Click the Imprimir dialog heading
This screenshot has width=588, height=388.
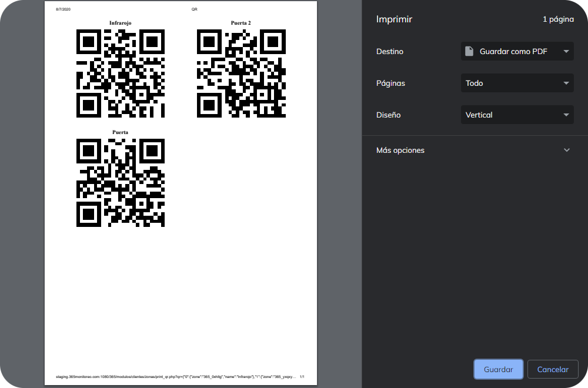(394, 19)
